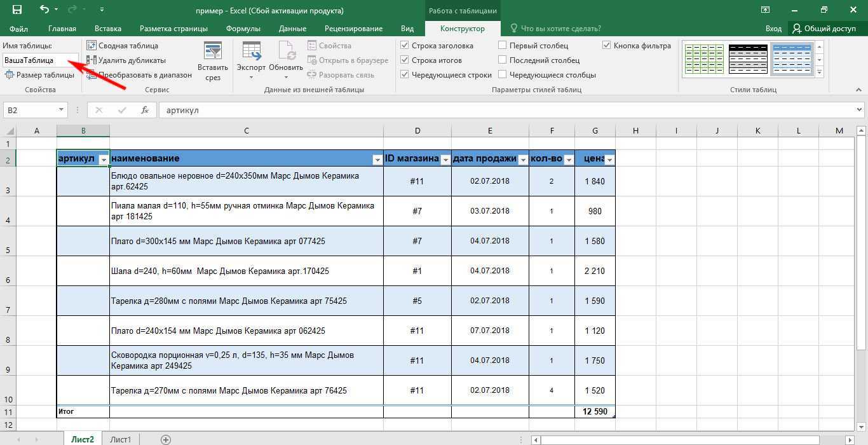Image resolution: width=868 pixels, height=445 pixels.
Task: Click the Undo arrow icon
Action: point(44,10)
